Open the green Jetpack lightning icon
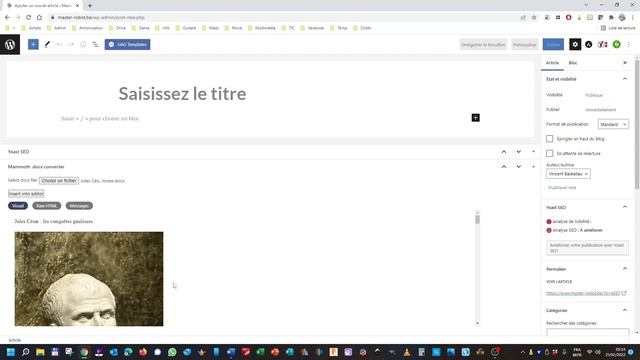Image resolution: width=640 pixels, height=360 pixels. [x=617, y=44]
